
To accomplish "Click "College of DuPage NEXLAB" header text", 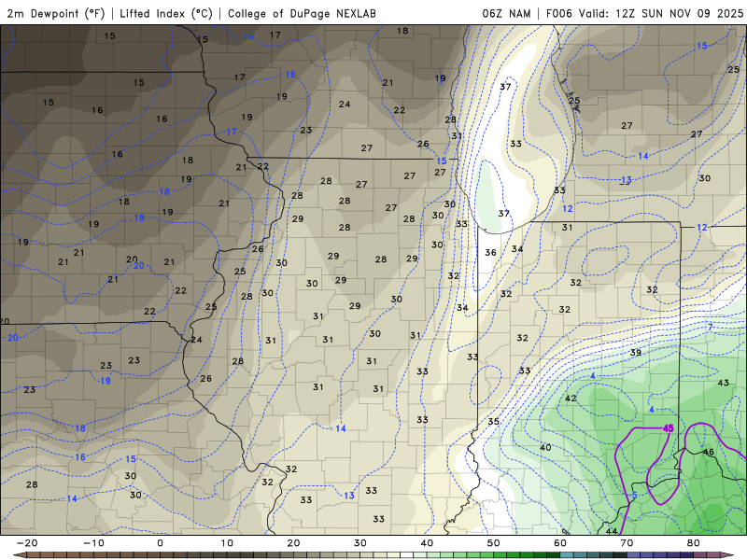I will 302,13.
